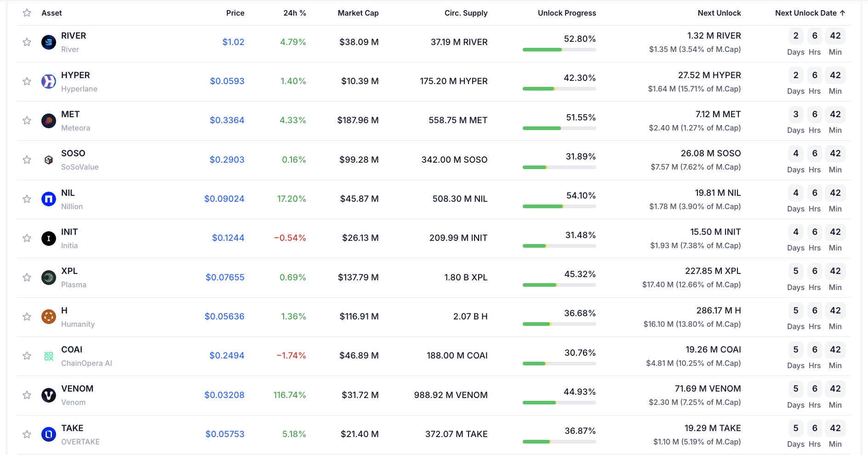
Task: Click the ChainOpera AI COAI logo
Action: [x=49, y=356]
